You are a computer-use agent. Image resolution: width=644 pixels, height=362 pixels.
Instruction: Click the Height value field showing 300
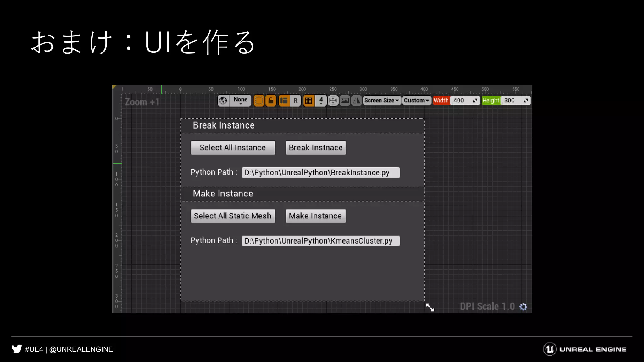[x=516, y=101]
